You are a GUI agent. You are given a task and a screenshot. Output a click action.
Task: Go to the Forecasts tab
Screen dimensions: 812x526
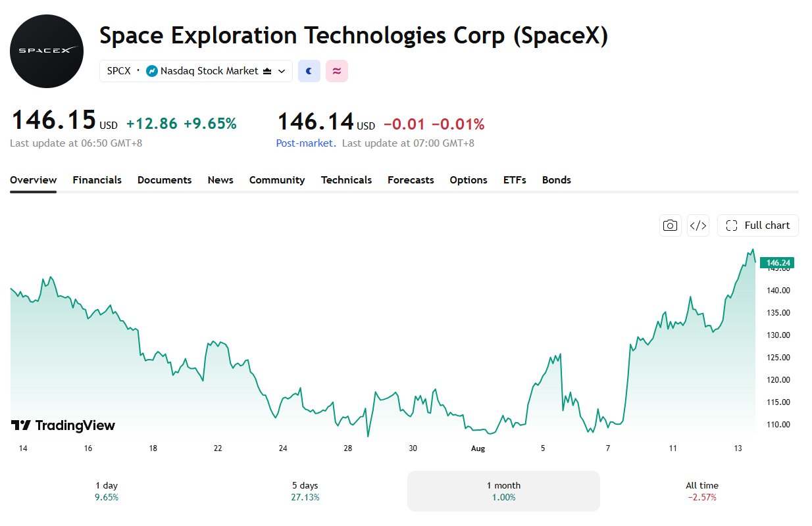point(411,179)
